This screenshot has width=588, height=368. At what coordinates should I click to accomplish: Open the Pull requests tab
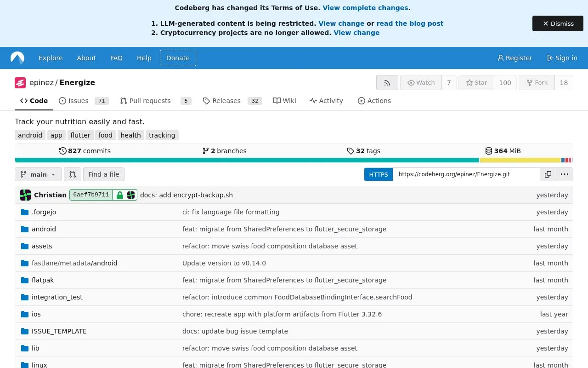coord(155,101)
